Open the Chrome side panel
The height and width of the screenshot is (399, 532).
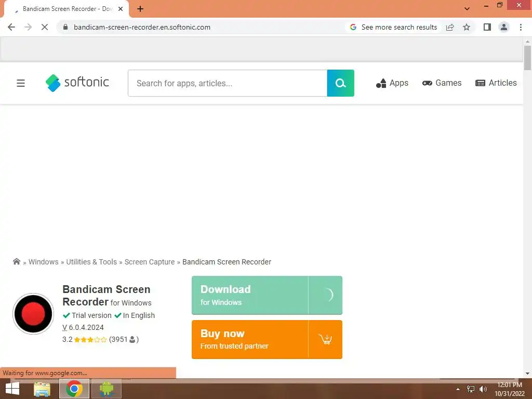[487, 27]
